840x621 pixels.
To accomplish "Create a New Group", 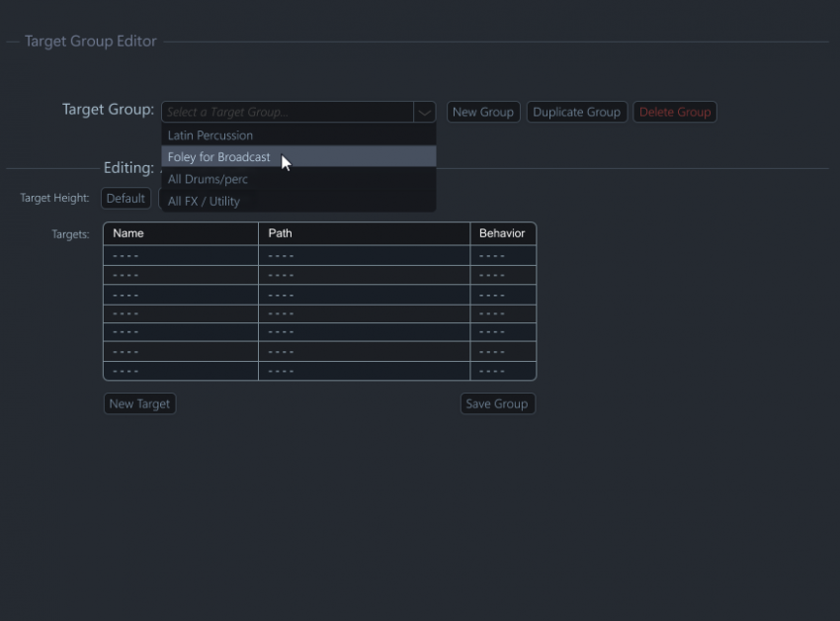I will point(482,112).
